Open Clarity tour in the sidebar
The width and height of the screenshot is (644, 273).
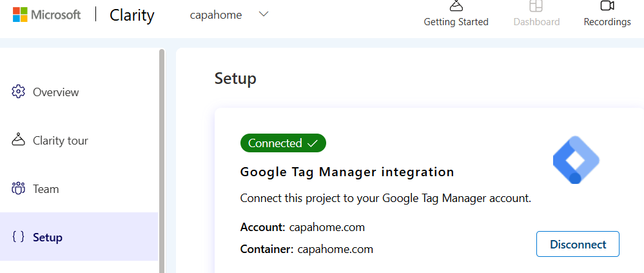(79, 141)
